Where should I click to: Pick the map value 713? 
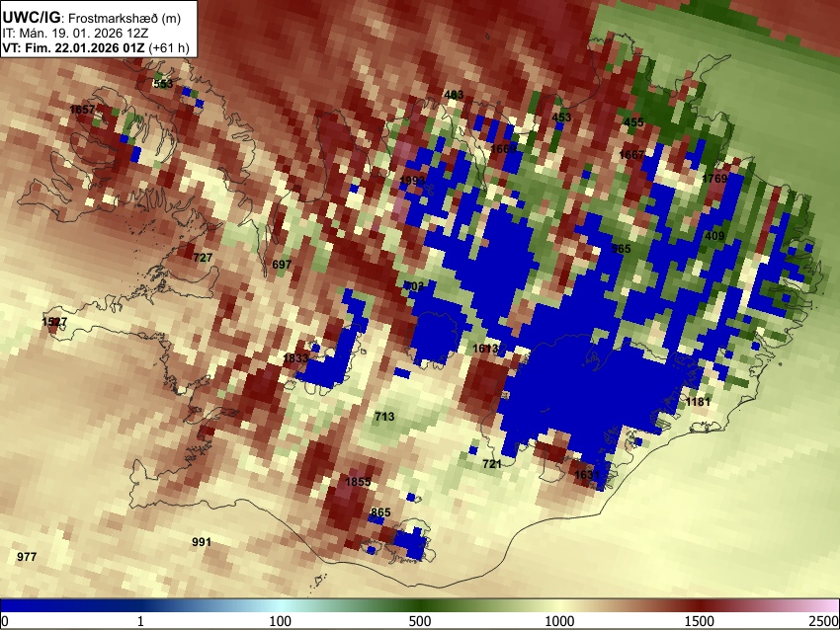point(384,417)
